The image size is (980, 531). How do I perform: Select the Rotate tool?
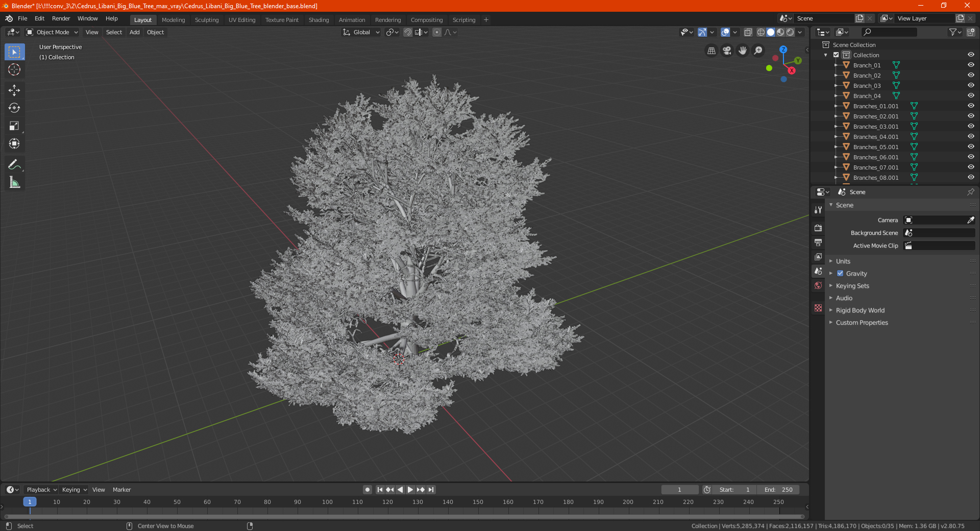14,108
